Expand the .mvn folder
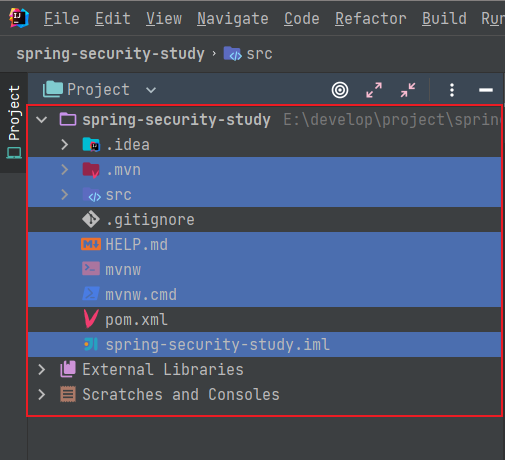Screen dimensions: 505x460 pyautogui.click(x=64, y=170)
